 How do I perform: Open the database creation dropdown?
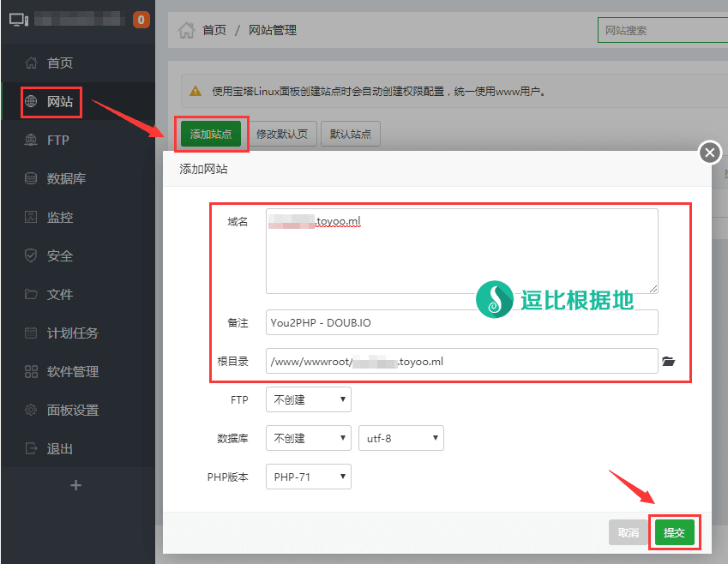tap(308, 438)
